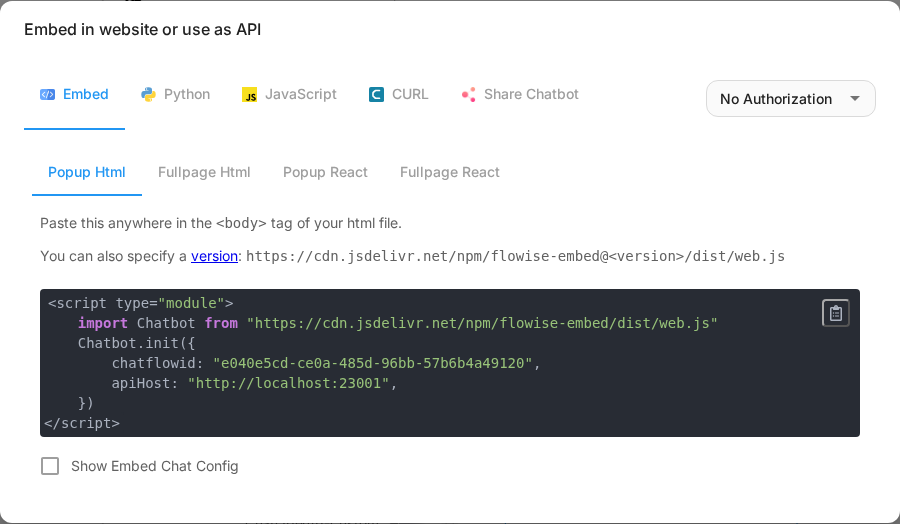Select the Popup Html sub-tab
Screen dimensions: 900x524
click(87, 173)
